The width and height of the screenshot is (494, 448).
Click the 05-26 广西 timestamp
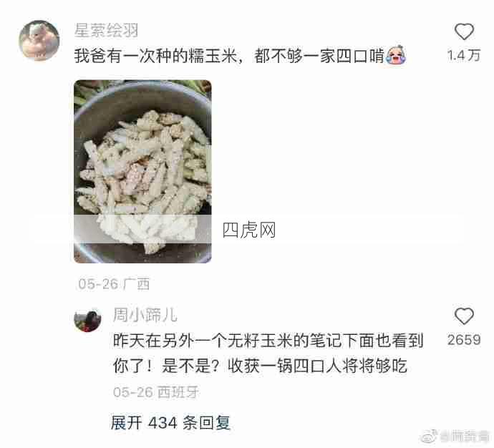coord(114,284)
